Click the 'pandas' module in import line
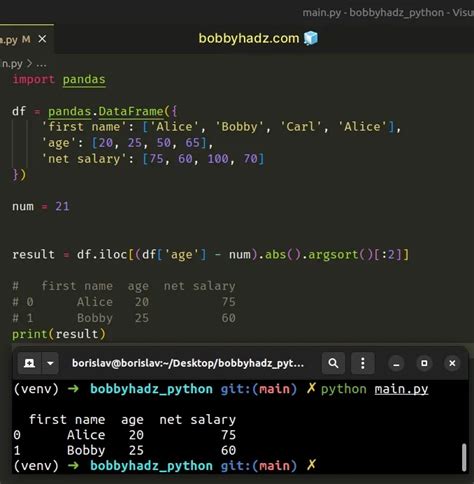474x484 pixels. pyautogui.click(x=84, y=79)
